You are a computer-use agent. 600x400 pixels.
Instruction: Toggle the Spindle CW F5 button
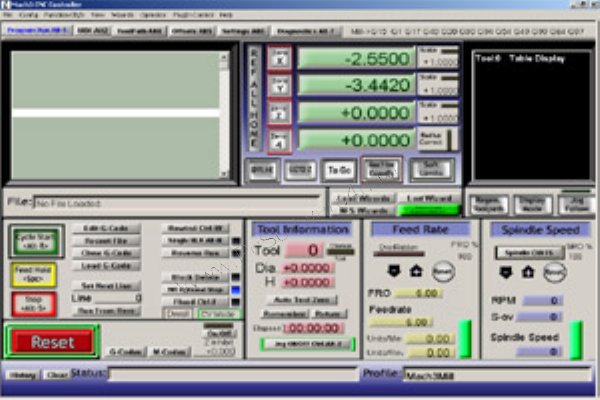click(x=530, y=253)
